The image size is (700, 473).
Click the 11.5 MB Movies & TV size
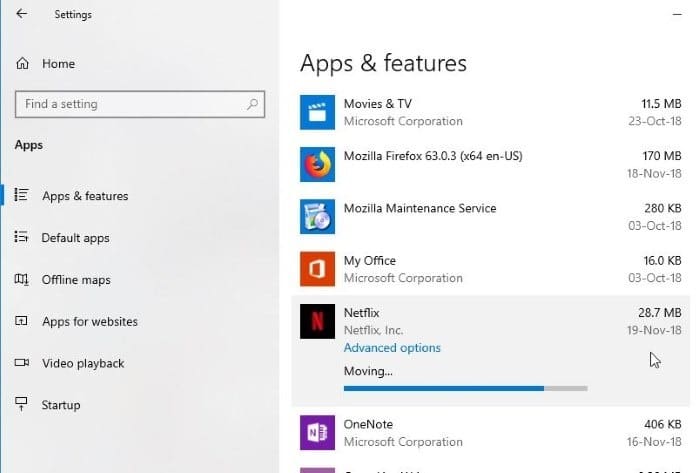click(x=661, y=104)
